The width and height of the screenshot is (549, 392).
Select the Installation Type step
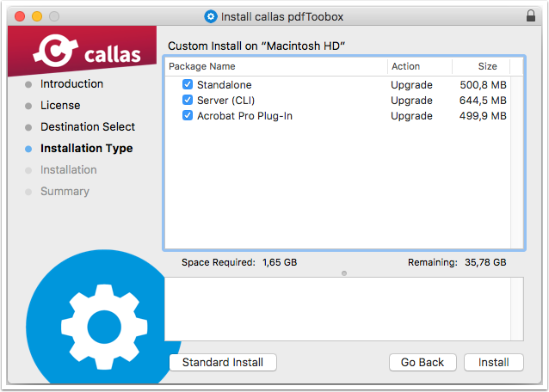tap(87, 148)
